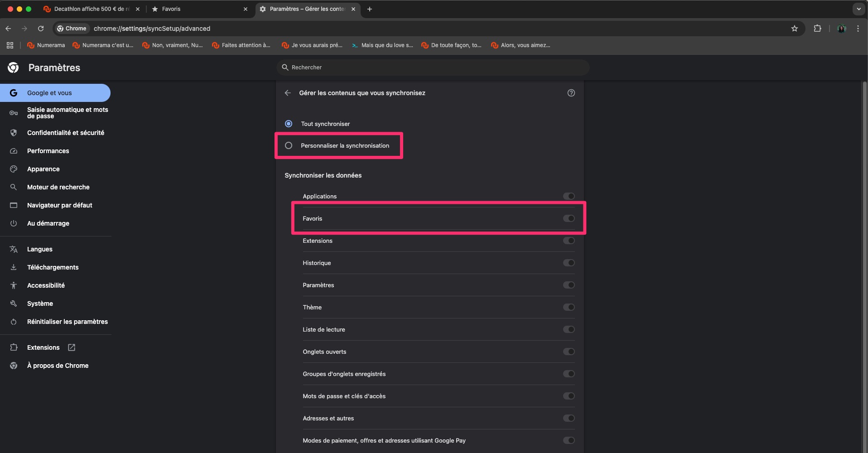The width and height of the screenshot is (868, 453).
Task: Toggle Modes de paiement Google Pay switch
Action: coord(569,440)
